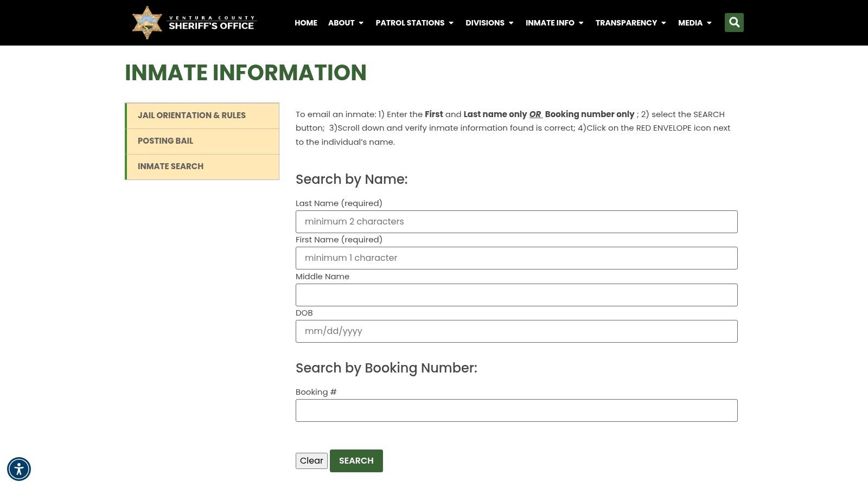The height and width of the screenshot is (488, 868).
Task: Click the 'First Name (required)' label
Action: 339,240
